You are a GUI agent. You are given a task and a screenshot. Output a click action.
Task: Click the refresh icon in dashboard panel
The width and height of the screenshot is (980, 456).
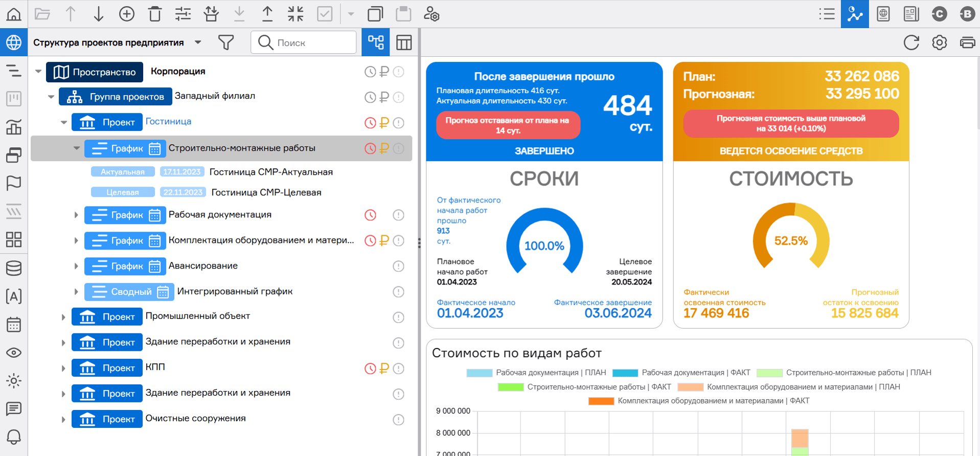(911, 42)
